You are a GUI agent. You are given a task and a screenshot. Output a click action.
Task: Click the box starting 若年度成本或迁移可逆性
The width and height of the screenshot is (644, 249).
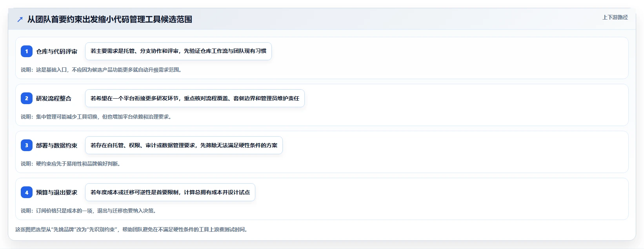(x=170, y=192)
